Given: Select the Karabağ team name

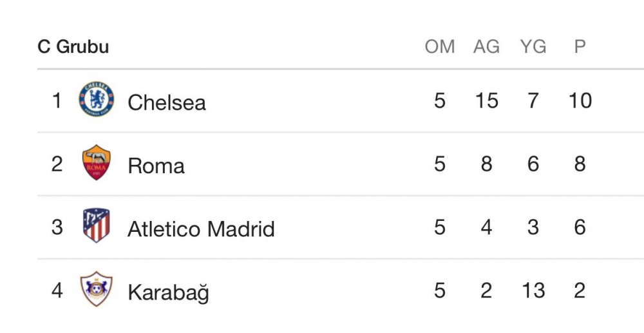Looking at the screenshot, I should click(x=168, y=292).
